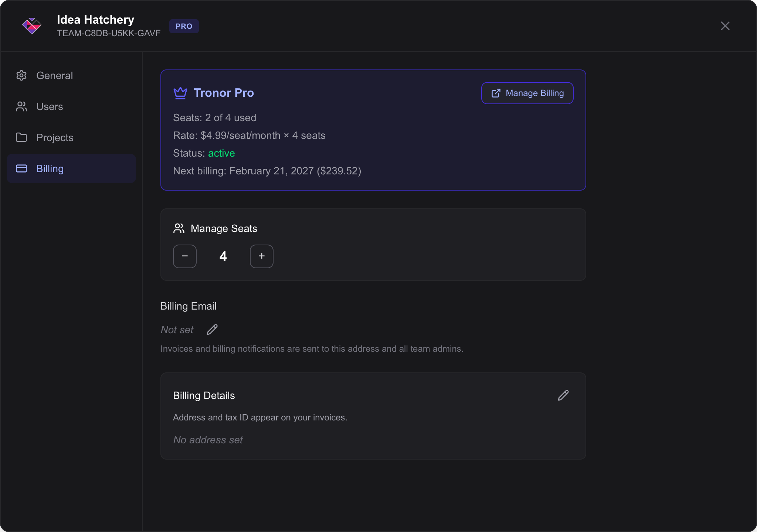Increase seat count with the plus button
The width and height of the screenshot is (757, 532).
point(261,256)
